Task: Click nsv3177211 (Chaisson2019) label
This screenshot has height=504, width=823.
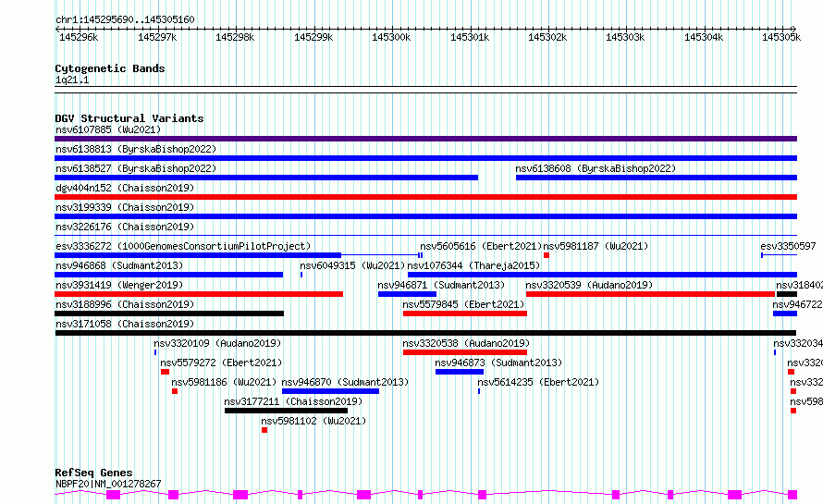Action: 293,401
